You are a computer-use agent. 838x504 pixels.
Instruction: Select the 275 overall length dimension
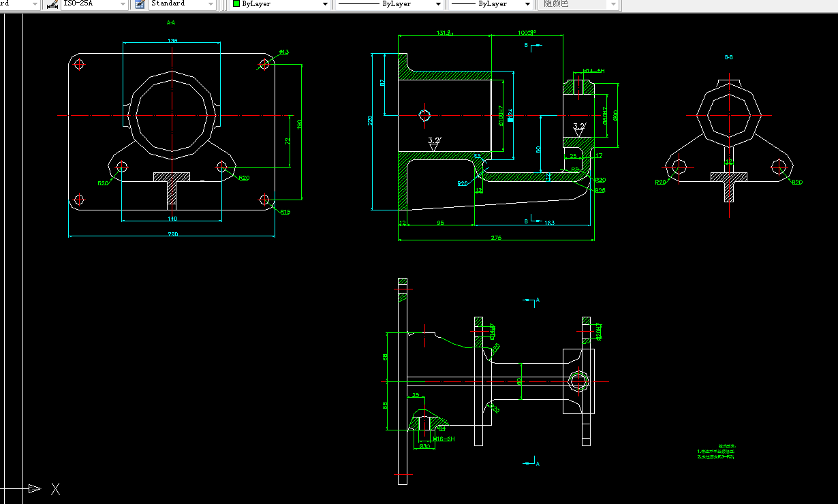coord(495,238)
